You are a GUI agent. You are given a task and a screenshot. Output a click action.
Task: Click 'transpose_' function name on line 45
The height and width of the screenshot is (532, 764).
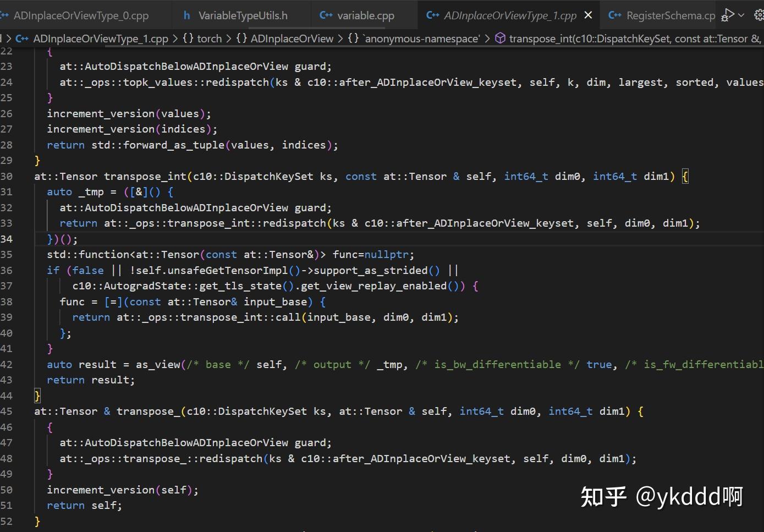tap(149, 411)
